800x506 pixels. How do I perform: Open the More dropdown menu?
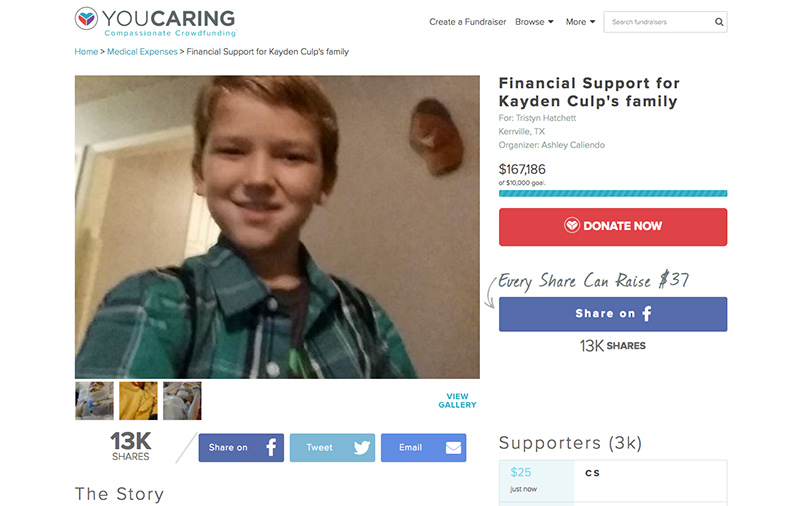[x=581, y=22]
